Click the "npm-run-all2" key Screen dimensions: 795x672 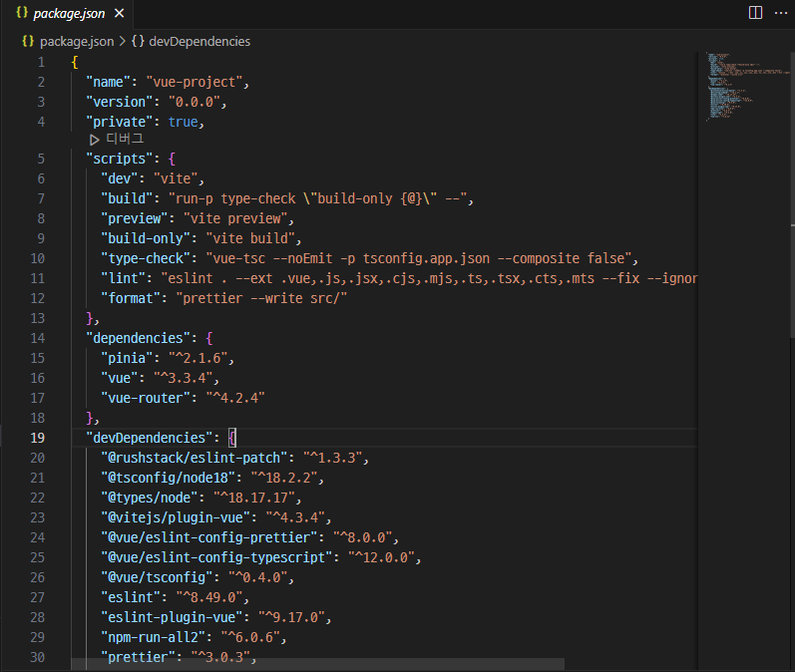(154, 637)
